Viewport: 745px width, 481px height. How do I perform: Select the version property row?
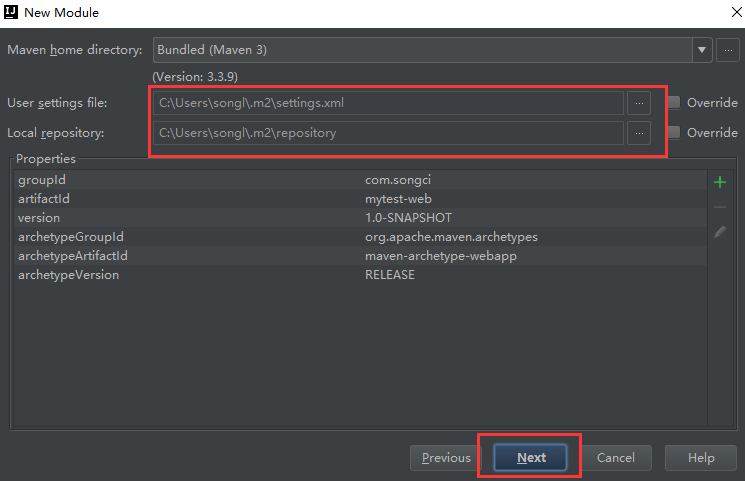pyautogui.click(x=360, y=218)
